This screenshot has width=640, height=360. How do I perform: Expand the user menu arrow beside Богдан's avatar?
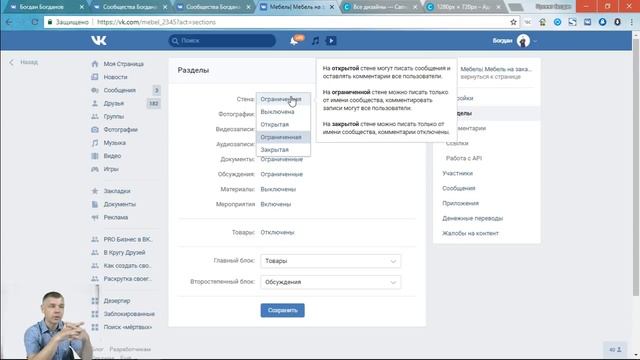click(x=535, y=41)
